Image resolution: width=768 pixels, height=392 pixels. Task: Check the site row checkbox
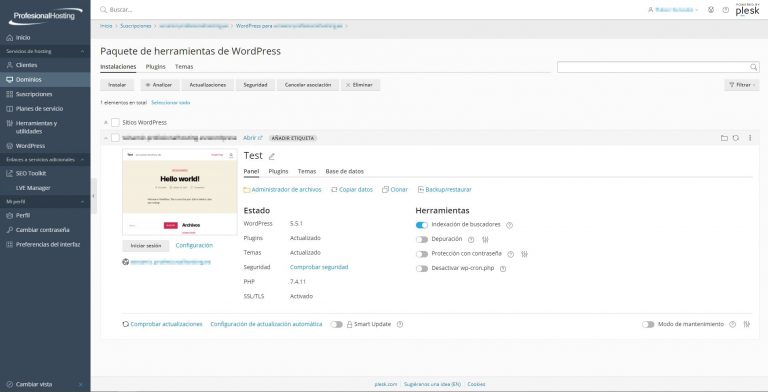(116, 138)
